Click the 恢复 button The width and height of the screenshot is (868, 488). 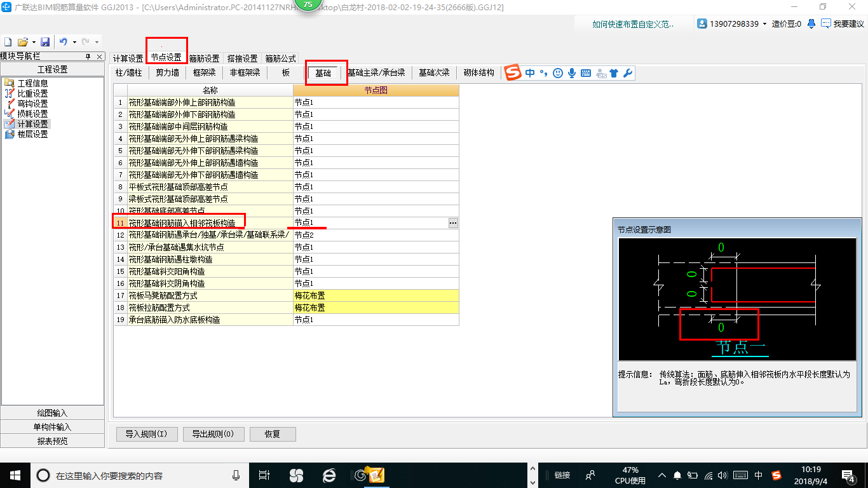coord(273,435)
